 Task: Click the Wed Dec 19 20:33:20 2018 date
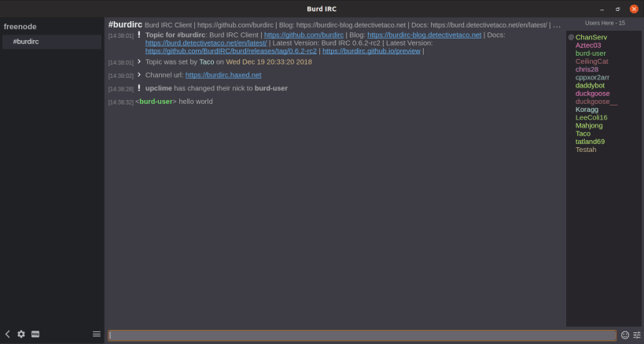coord(269,62)
